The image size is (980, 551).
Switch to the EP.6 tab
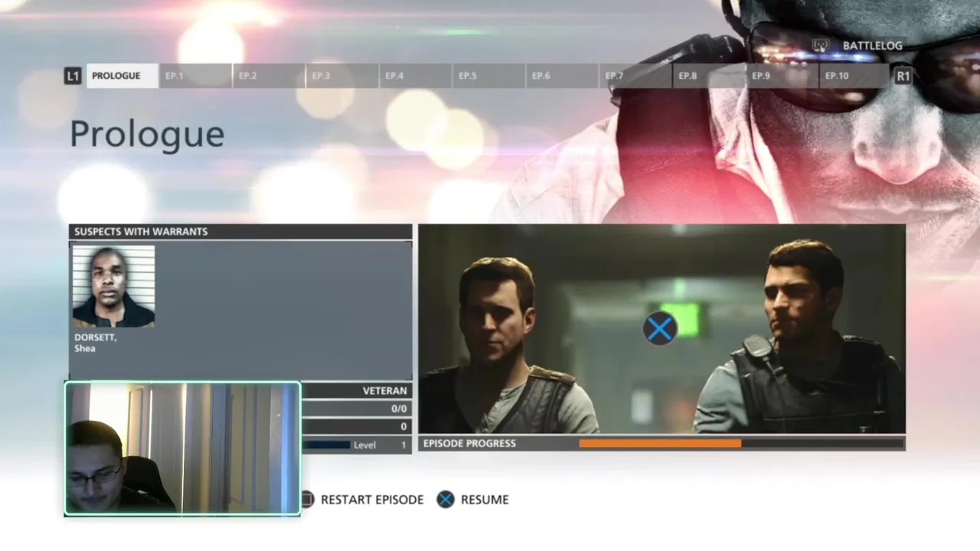[562, 76]
